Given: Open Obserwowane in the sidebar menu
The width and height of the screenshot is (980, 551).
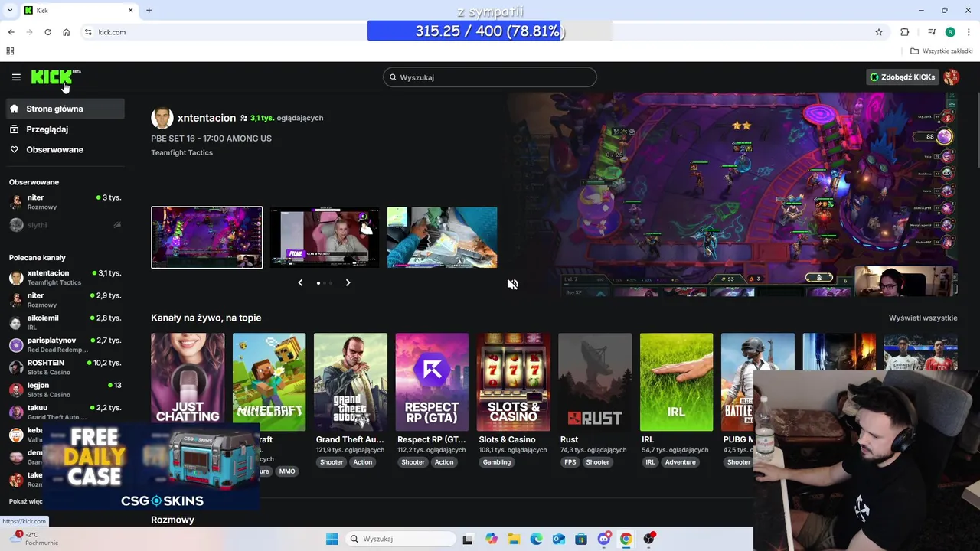Looking at the screenshot, I should (65, 149).
